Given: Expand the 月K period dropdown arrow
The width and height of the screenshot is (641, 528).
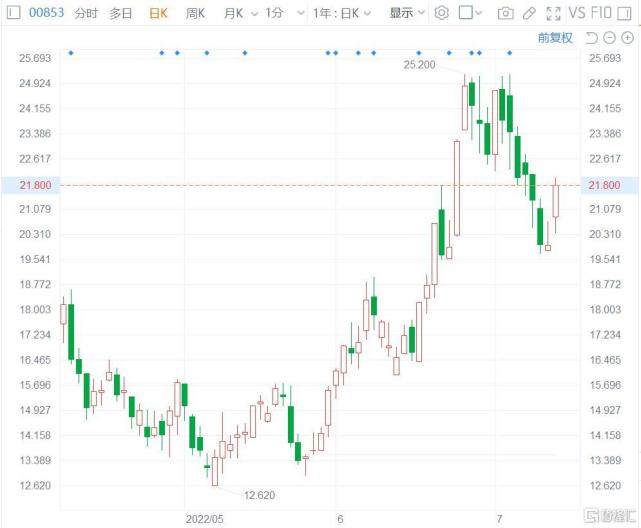Looking at the screenshot, I should [x=254, y=14].
